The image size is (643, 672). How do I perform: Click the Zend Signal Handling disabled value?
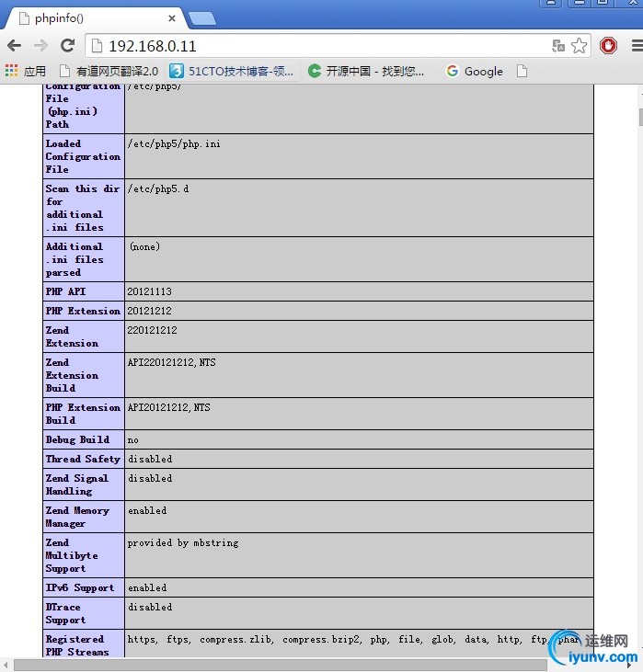150,478
